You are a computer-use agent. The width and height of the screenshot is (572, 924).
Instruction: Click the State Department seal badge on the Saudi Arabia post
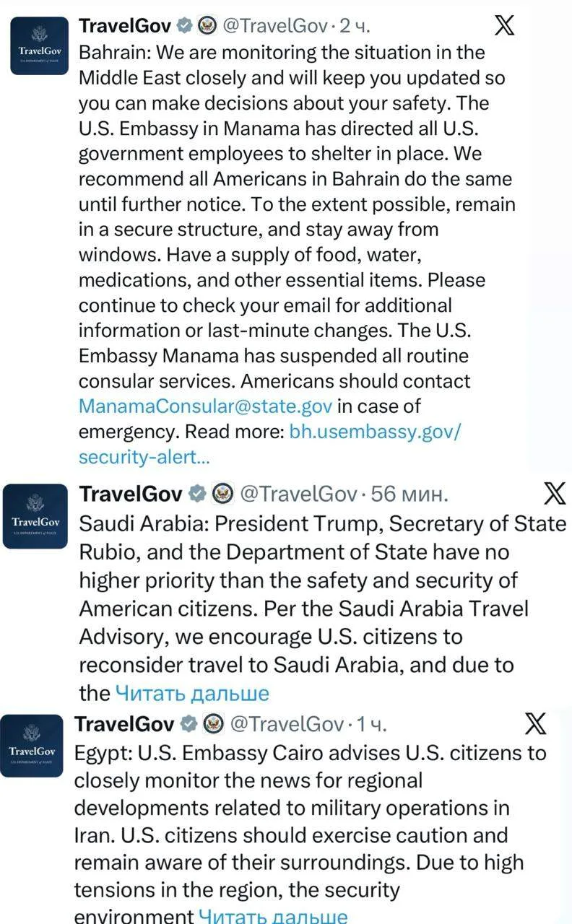pos(222,494)
